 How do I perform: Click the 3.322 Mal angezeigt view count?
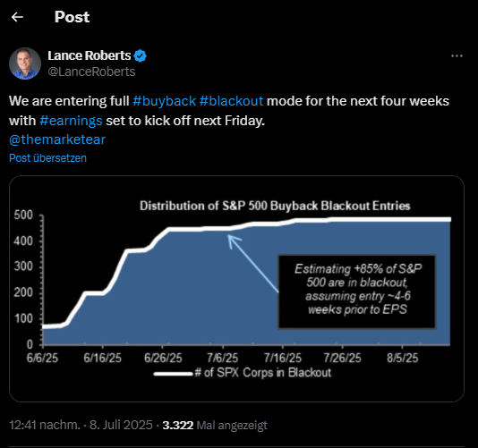tap(215, 425)
